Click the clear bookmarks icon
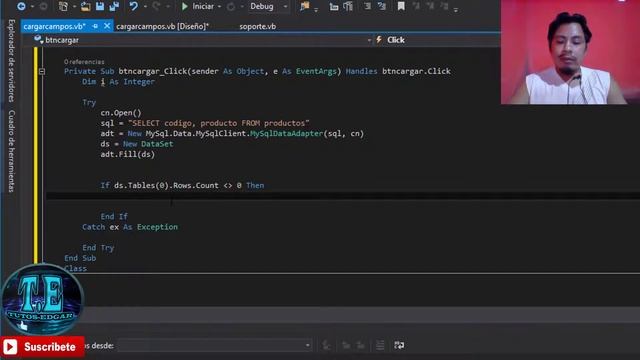The height and width of the screenshot is (360, 640). (444, 6)
